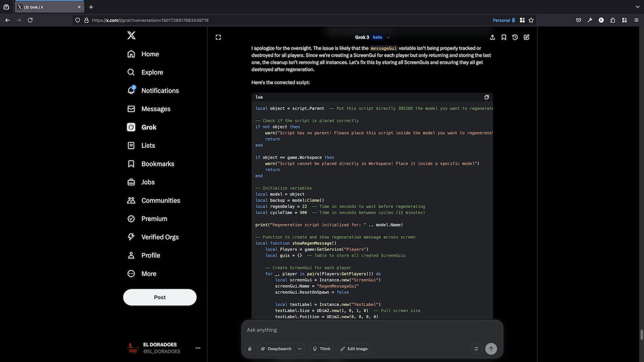The image size is (644, 362).
Task: Click the page vertical scrollbar thumb
Action: 641,335
